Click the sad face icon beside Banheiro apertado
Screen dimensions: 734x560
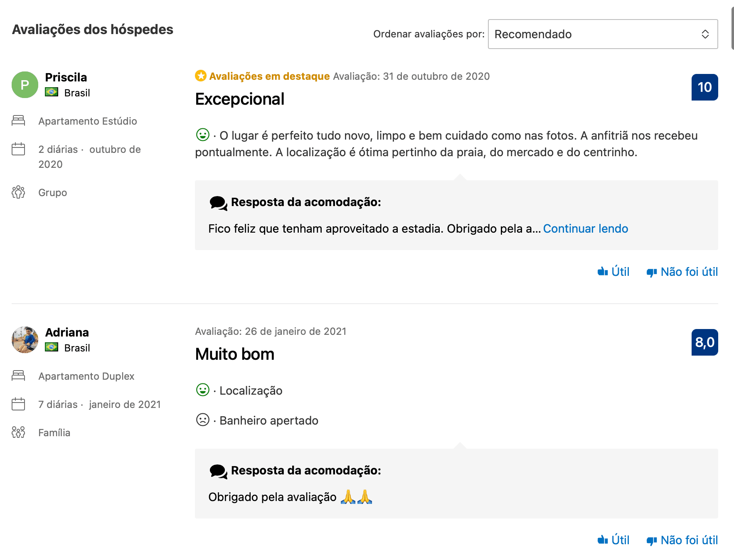point(203,420)
